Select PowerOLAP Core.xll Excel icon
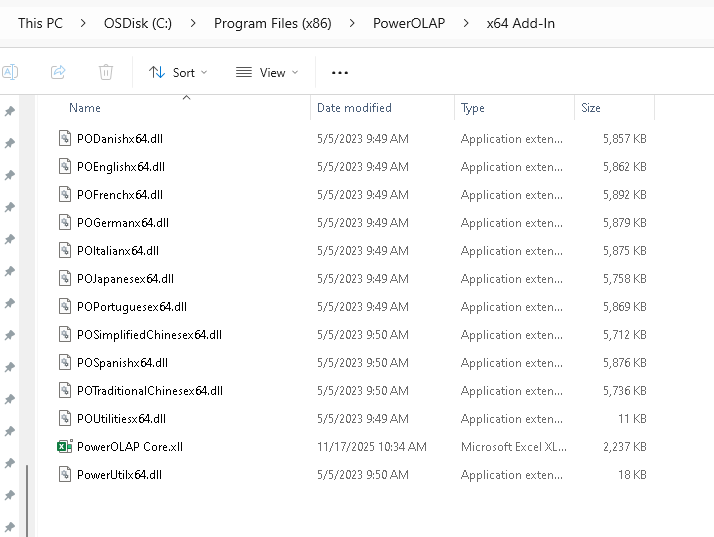Image resolution: width=714 pixels, height=537 pixels. tap(65, 446)
